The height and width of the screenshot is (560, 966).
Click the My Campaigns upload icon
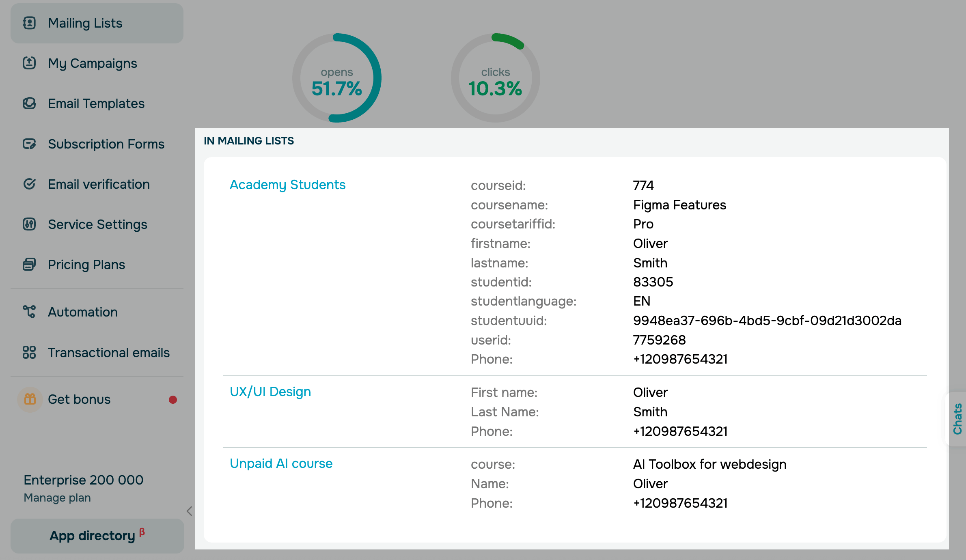click(x=29, y=63)
